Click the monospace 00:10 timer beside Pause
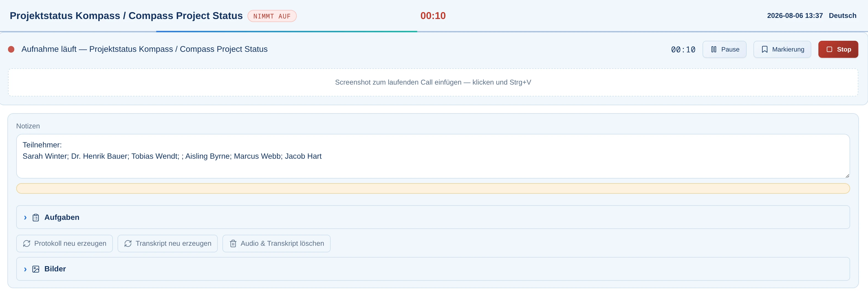Screen dimensions: 868x308 pyautogui.click(x=683, y=50)
